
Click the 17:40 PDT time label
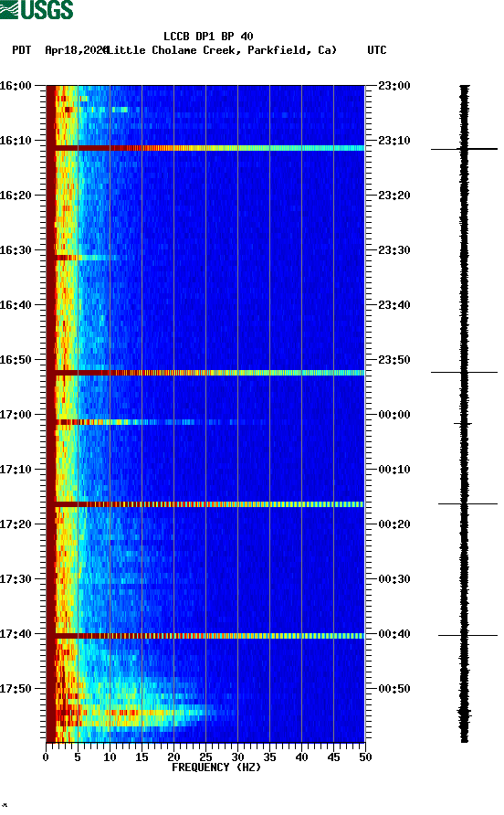coord(16,634)
